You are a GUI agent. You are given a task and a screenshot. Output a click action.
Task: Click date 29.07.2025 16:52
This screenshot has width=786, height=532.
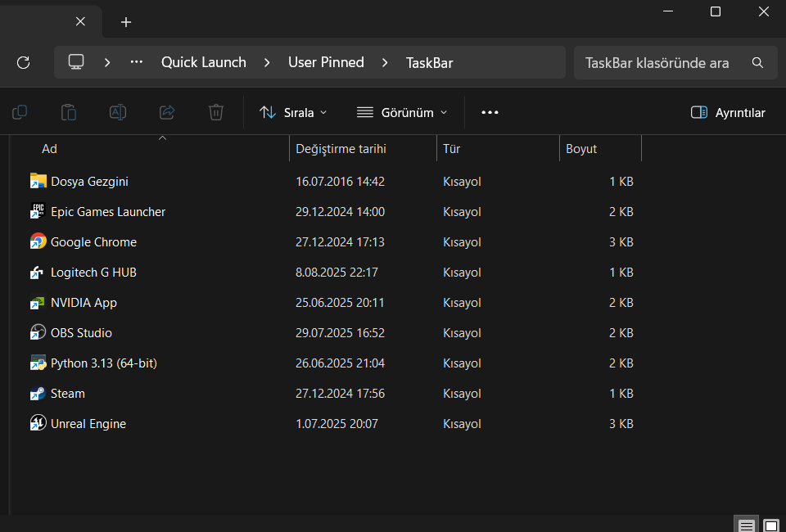(x=340, y=332)
